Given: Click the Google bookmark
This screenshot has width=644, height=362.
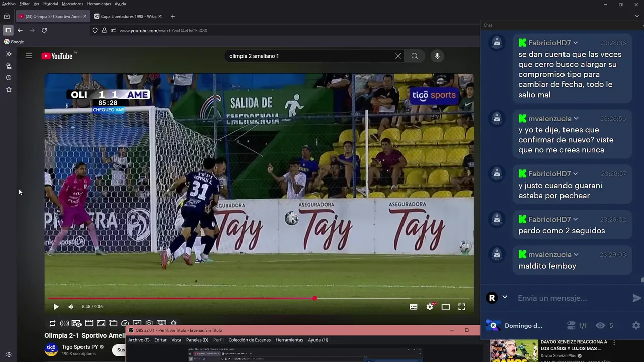Looking at the screenshot, I should (x=14, y=42).
